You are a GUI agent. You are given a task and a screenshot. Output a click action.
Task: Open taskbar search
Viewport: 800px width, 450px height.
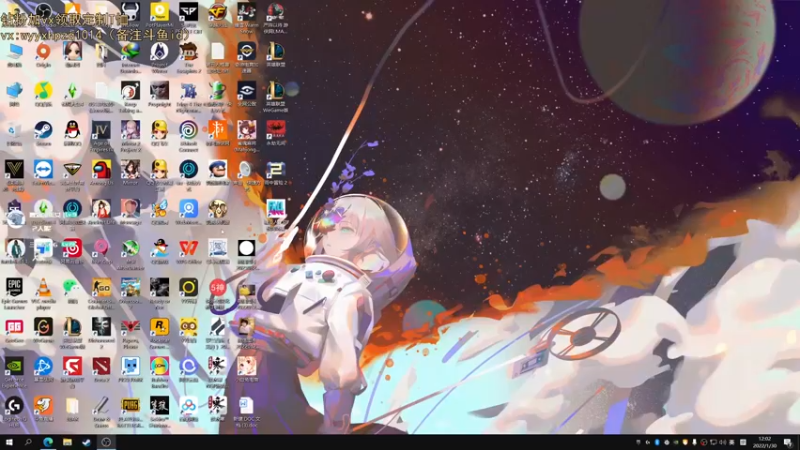pyautogui.click(x=28, y=442)
